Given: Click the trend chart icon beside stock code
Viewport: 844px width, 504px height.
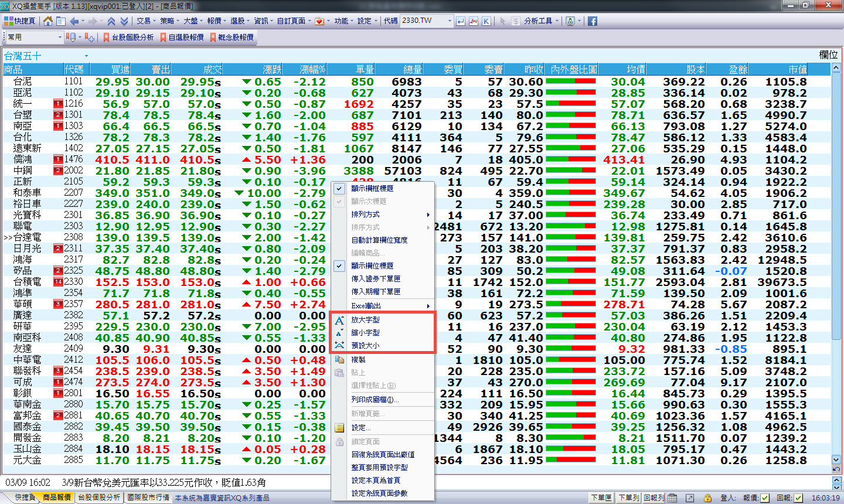Looking at the screenshot, I should point(474,21).
